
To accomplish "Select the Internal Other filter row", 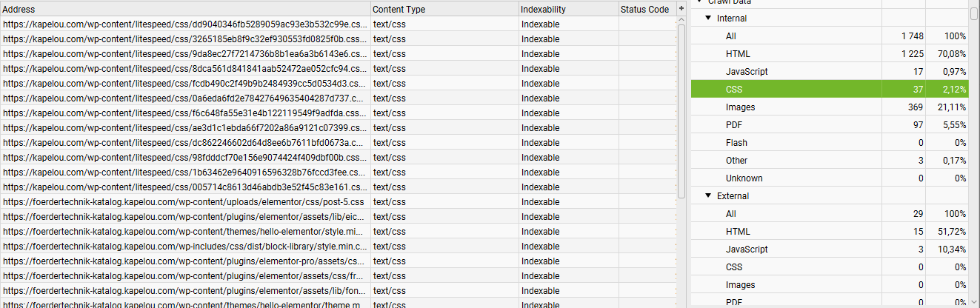I will pos(830,160).
